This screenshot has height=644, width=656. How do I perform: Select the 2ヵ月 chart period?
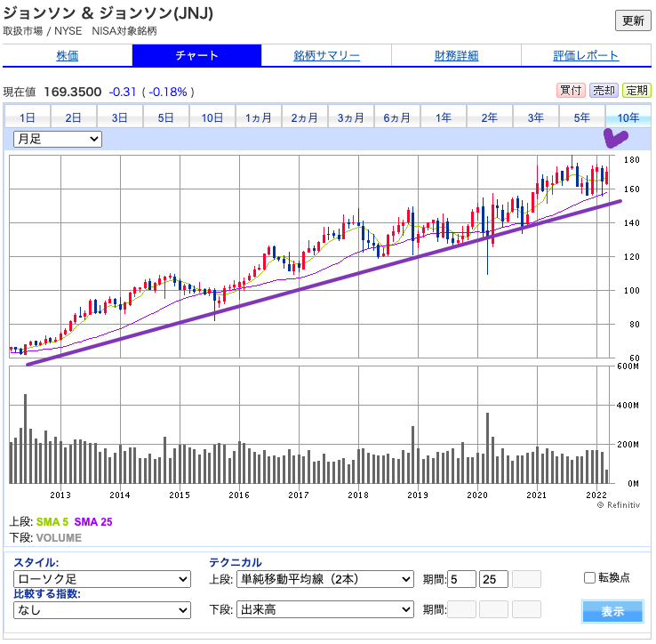pyautogui.click(x=305, y=117)
